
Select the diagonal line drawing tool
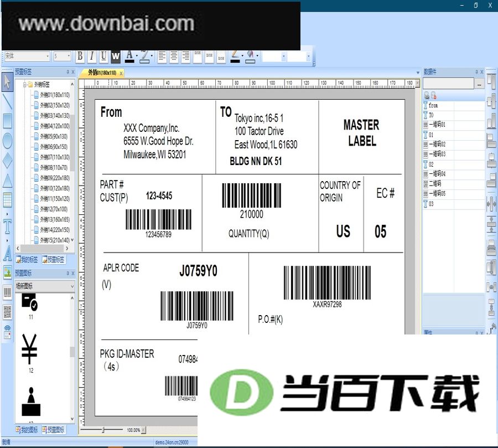[7, 101]
